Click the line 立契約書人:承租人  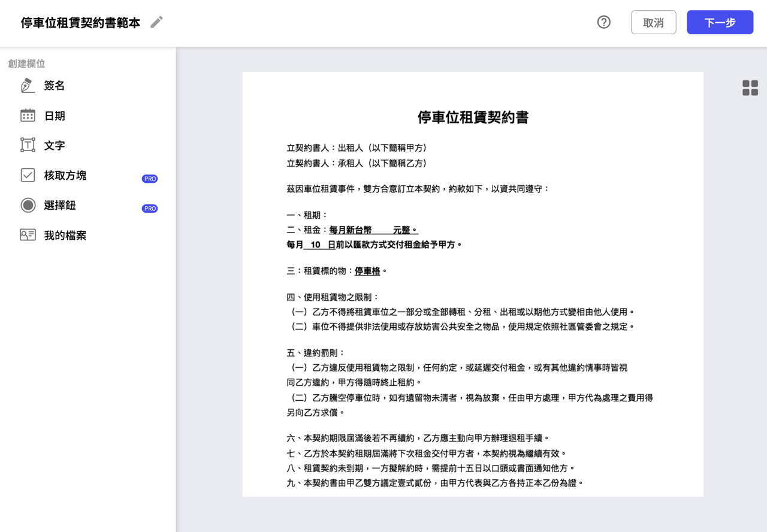357,163
